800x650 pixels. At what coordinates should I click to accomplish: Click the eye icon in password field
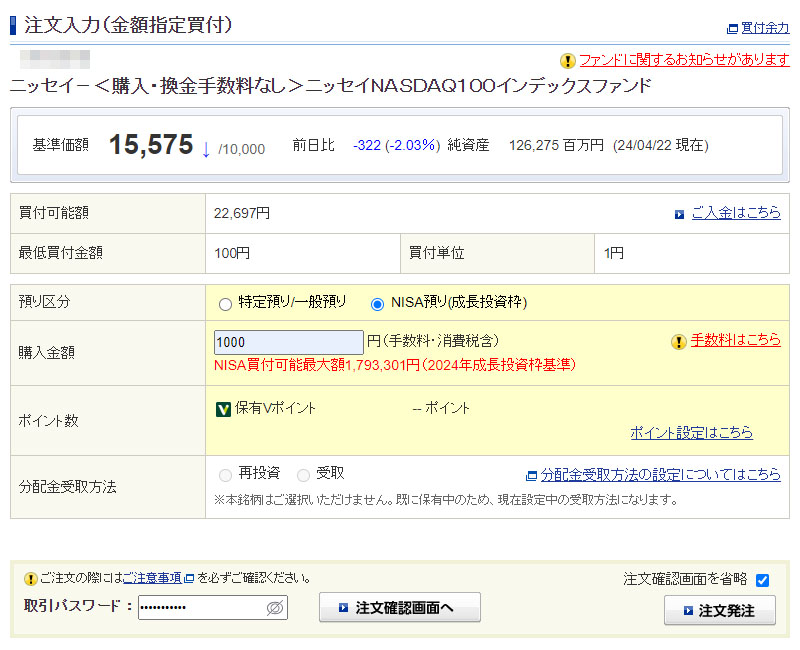[x=275, y=608]
